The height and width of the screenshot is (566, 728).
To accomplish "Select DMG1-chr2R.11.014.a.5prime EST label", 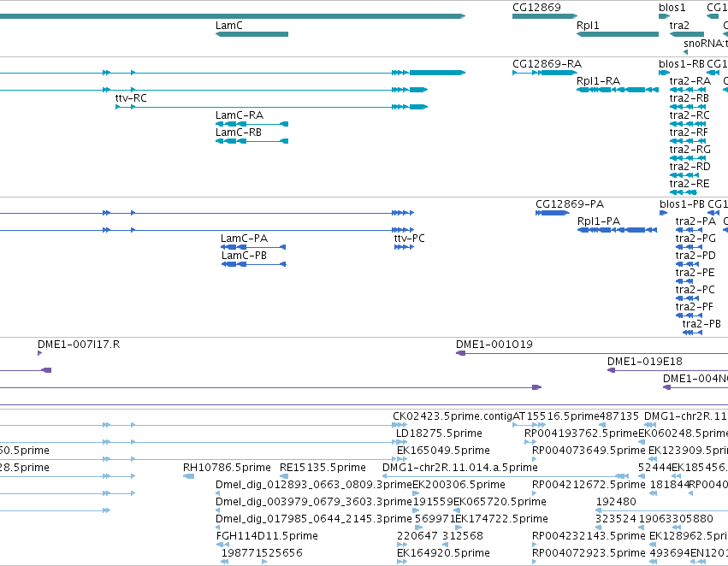I will 460,468.
